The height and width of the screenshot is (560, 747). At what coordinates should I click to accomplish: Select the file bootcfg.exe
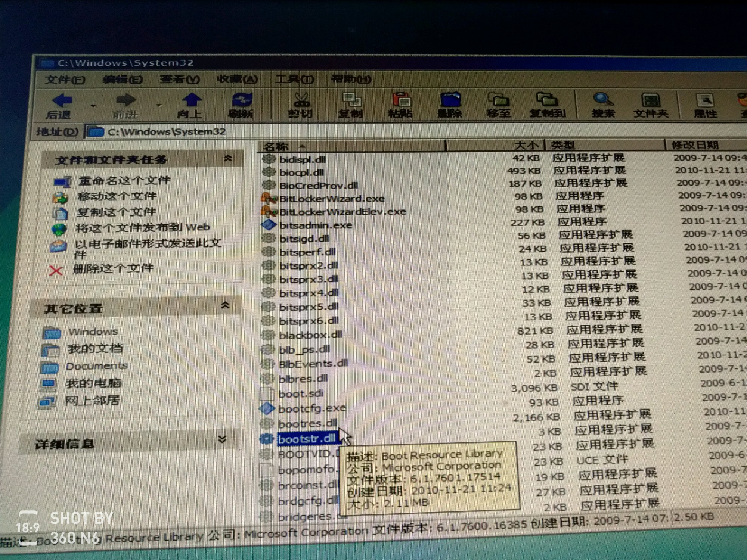coord(311,408)
